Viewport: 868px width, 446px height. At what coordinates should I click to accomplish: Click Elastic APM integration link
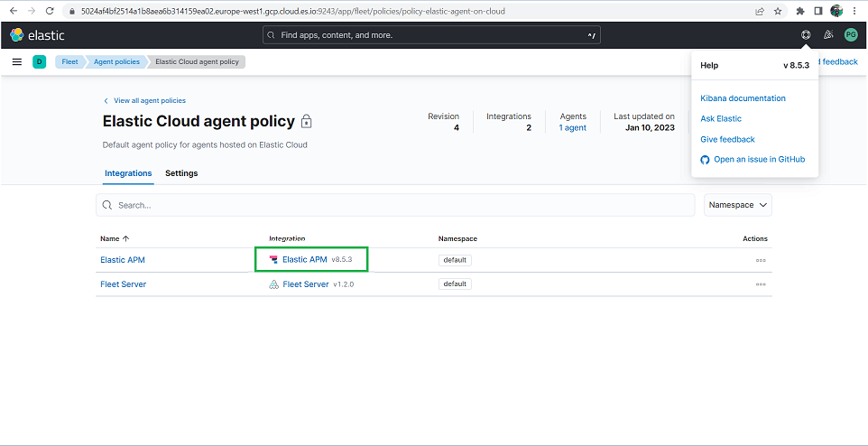pos(304,259)
